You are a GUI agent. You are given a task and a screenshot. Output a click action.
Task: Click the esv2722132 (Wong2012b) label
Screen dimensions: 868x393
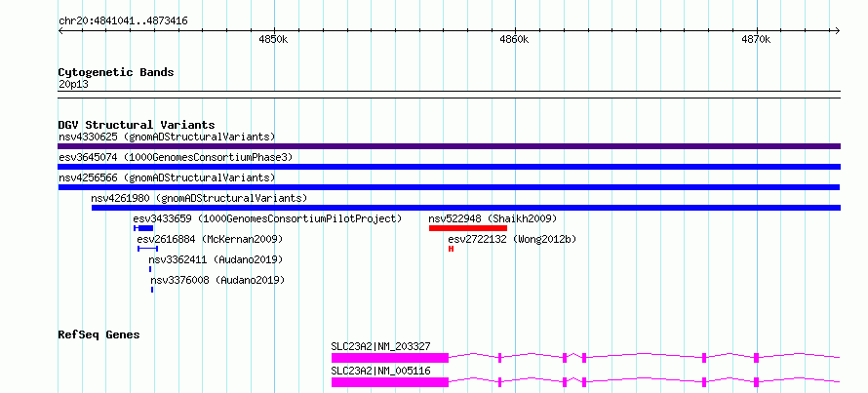click(x=512, y=239)
